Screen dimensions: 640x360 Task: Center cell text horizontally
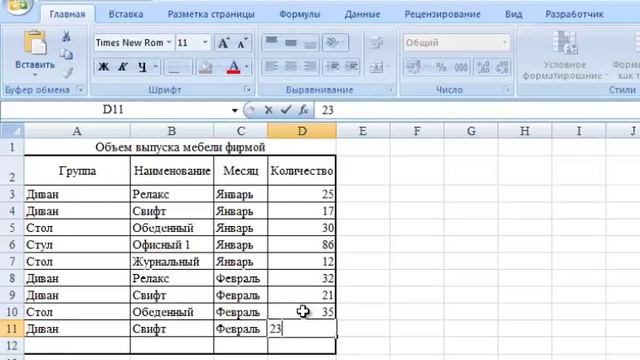point(291,67)
